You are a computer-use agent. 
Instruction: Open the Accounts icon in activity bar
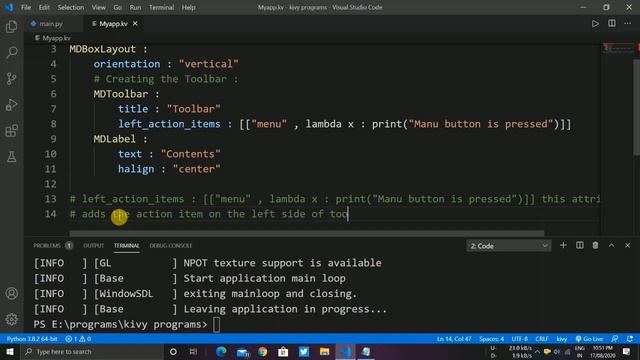tap(11, 293)
